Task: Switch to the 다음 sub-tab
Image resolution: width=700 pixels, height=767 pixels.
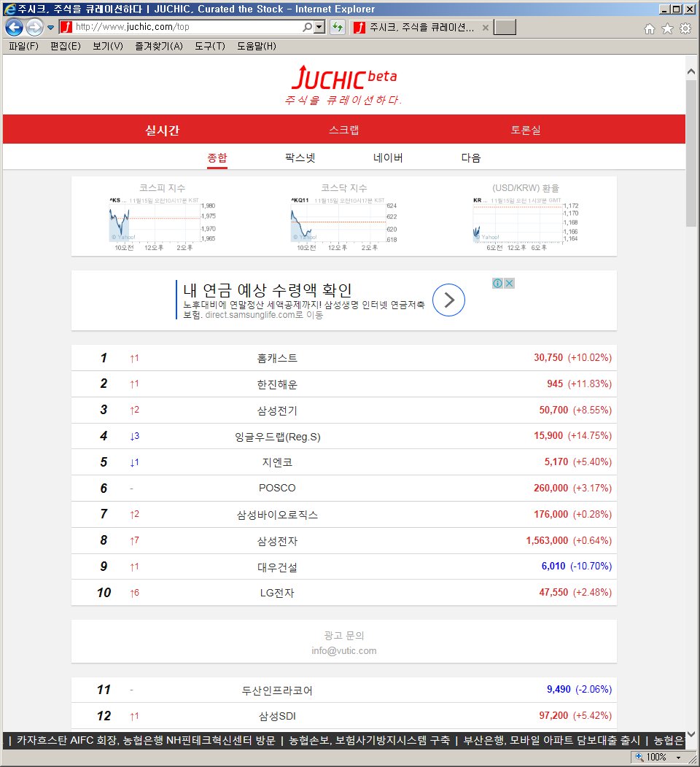Action: (471, 158)
